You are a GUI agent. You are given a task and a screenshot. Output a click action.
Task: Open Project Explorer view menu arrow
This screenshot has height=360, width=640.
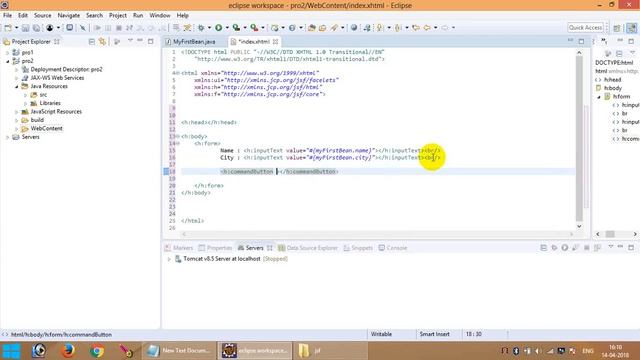[130, 41]
